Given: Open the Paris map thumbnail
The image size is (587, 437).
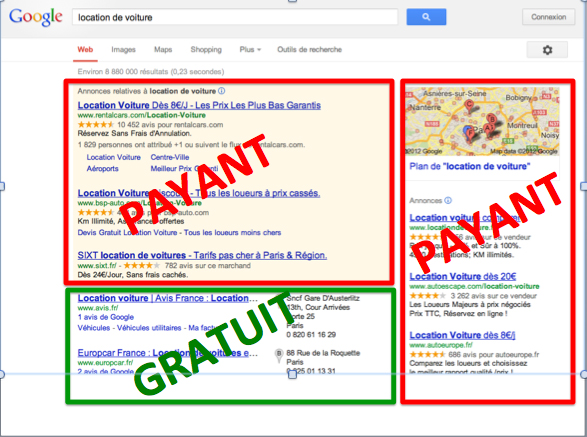Looking at the screenshot, I should click(x=482, y=121).
